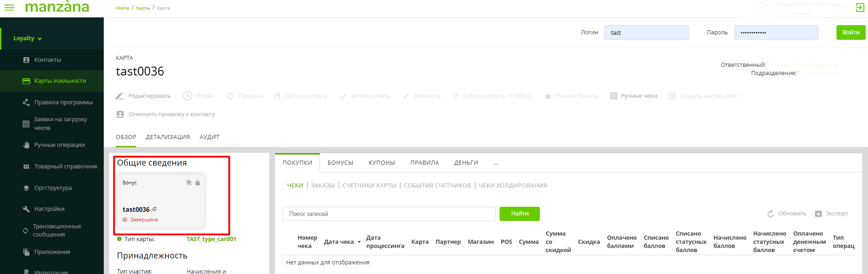The width and height of the screenshot is (868, 274).
Task: Open the hamburger menu next to manzana logo
Action: click(x=9, y=8)
